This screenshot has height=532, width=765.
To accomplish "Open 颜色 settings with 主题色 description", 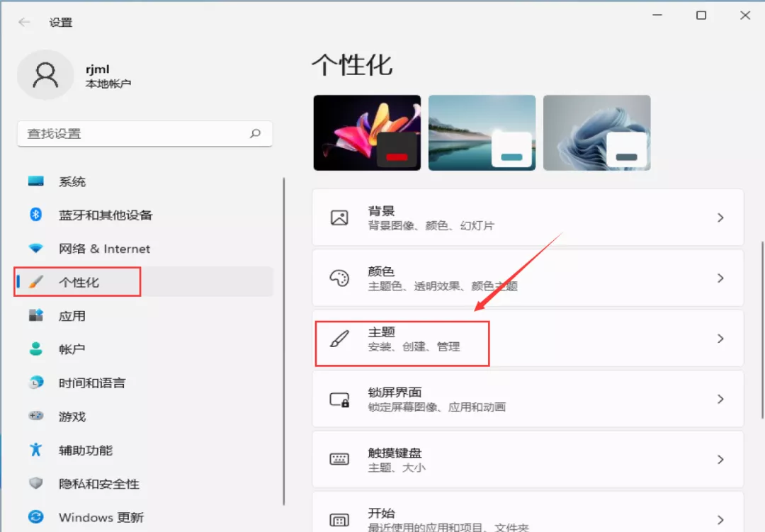I will 528,278.
